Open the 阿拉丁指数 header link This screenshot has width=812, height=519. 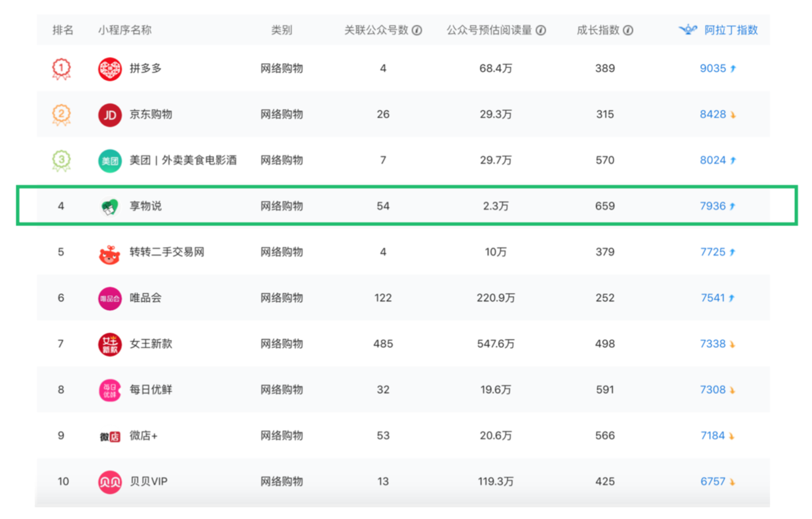(x=731, y=30)
